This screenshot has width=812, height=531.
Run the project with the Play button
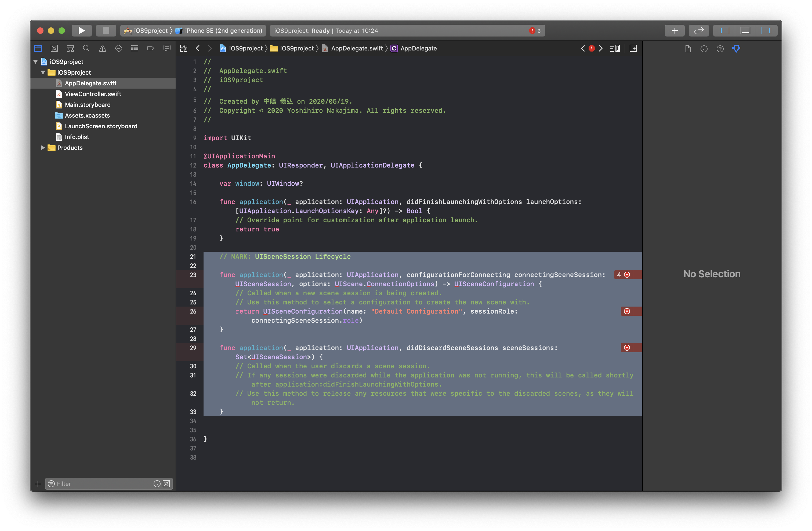point(82,31)
